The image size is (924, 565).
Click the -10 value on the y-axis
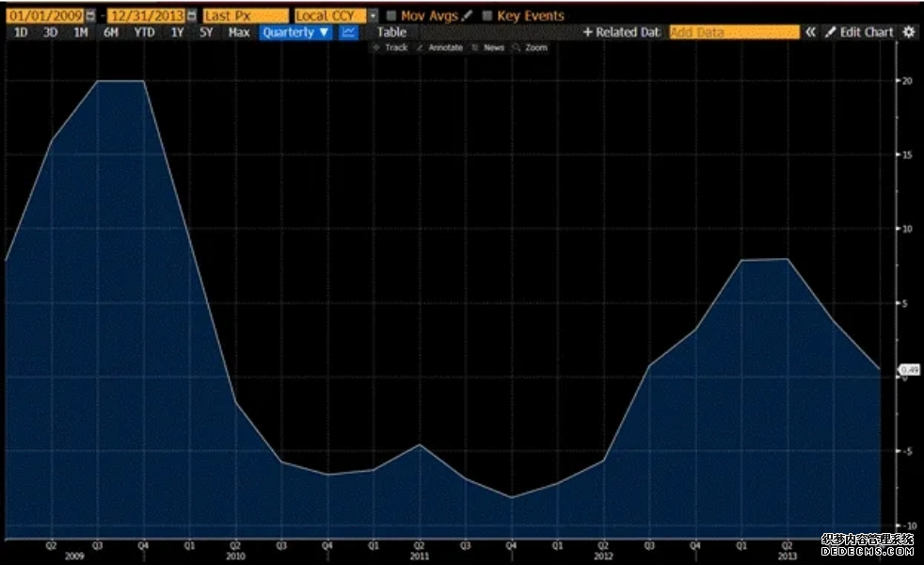909,525
